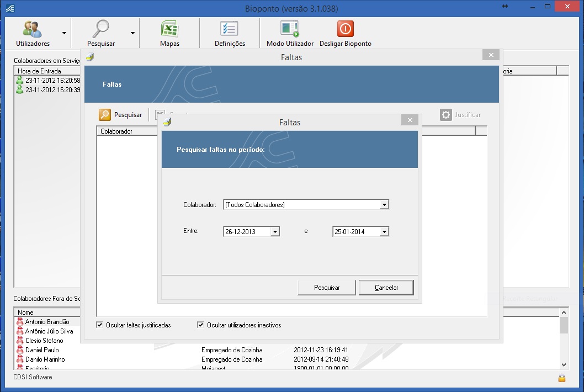This screenshot has width=584, height=392.
Task: Open Definições checklist icon
Action: pyautogui.click(x=230, y=29)
